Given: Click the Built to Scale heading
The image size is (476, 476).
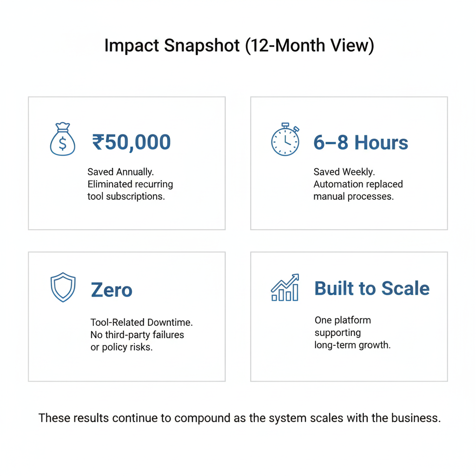Looking at the screenshot, I should point(372,288).
